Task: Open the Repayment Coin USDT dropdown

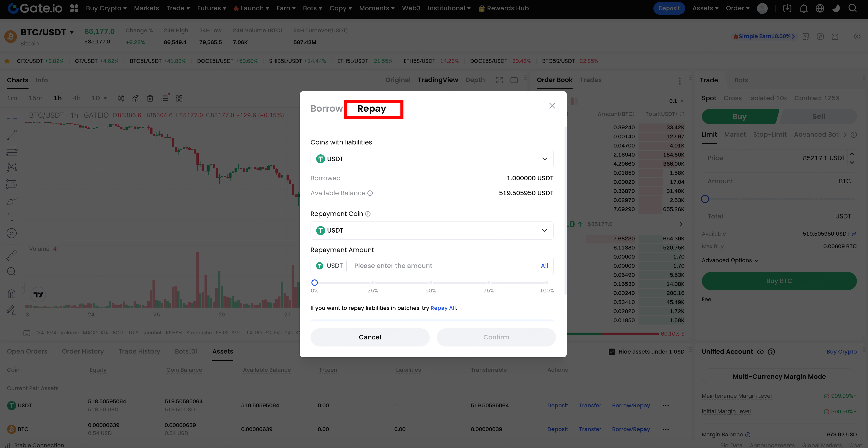Action: click(432, 231)
